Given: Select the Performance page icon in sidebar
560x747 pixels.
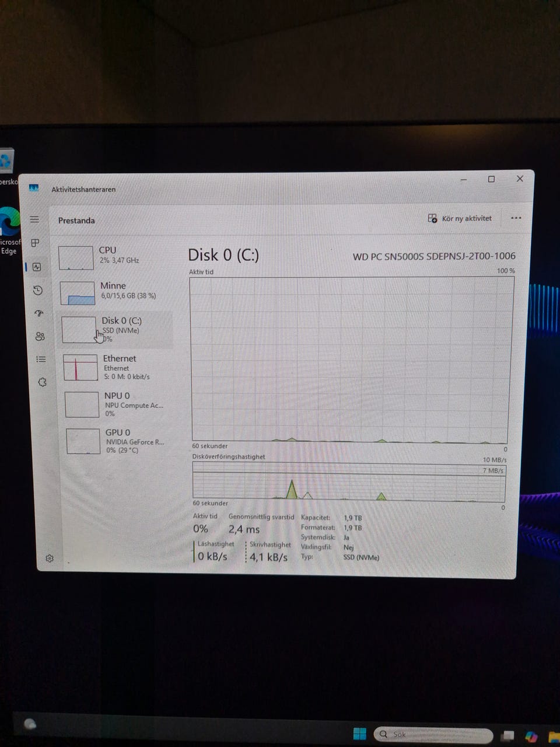Looking at the screenshot, I should click(x=37, y=267).
